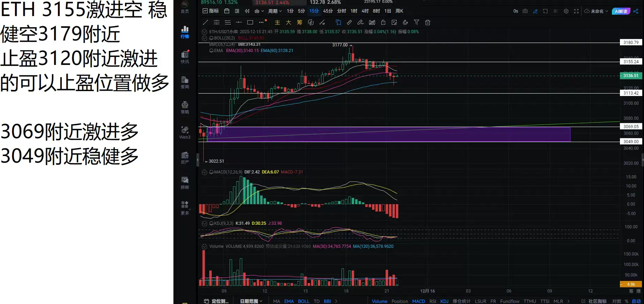Enter fullscreen chart mode
The width and height of the screenshot is (644, 304).
[x=576, y=11]
